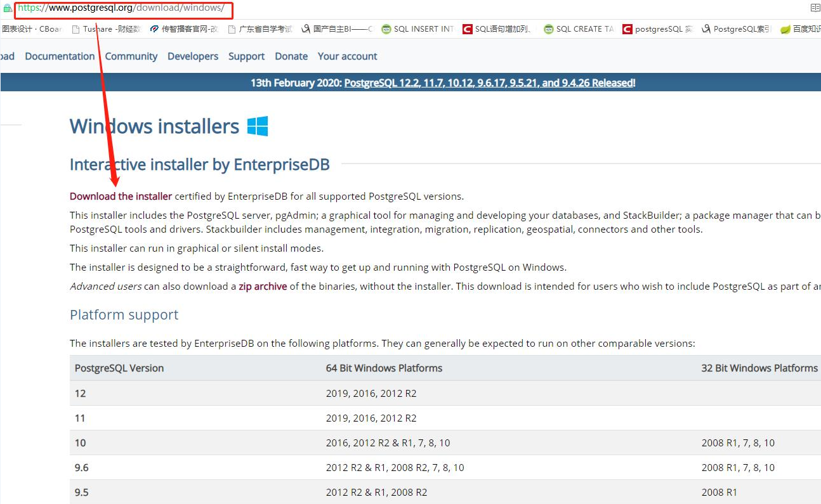Click the SQL语句增加列 bookmark's red C icon
This screenshot has height=504, width=821.
(x=468, y=29)
